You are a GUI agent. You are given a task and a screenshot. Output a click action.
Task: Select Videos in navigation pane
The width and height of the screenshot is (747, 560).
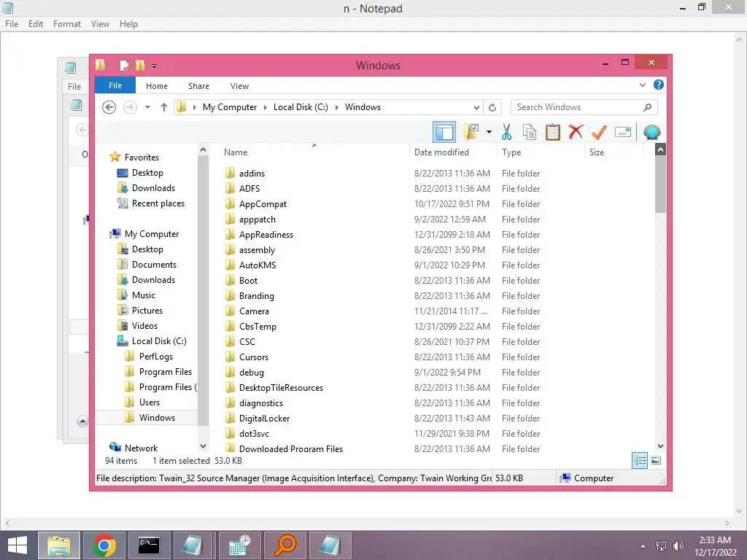(138, 326)
